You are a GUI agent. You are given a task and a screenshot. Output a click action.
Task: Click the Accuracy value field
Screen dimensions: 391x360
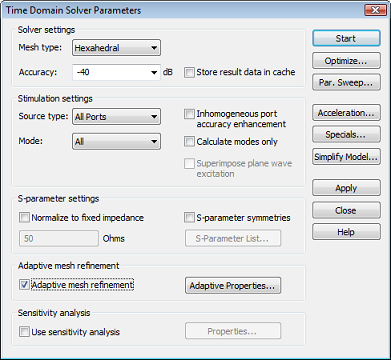111,72
